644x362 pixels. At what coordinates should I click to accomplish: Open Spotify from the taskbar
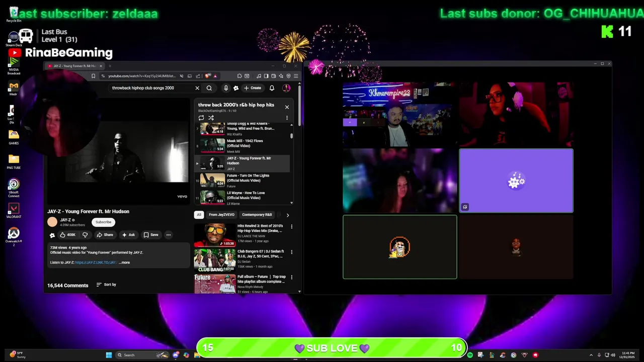point(470,355)
